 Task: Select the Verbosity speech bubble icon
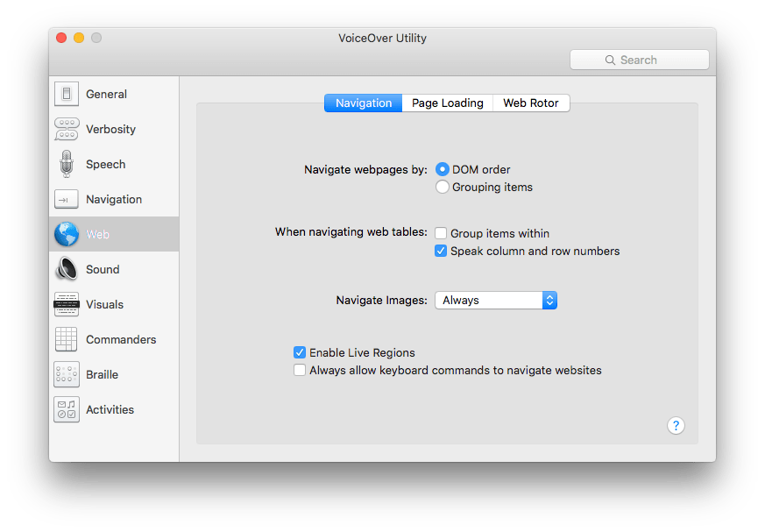[67, 129]
